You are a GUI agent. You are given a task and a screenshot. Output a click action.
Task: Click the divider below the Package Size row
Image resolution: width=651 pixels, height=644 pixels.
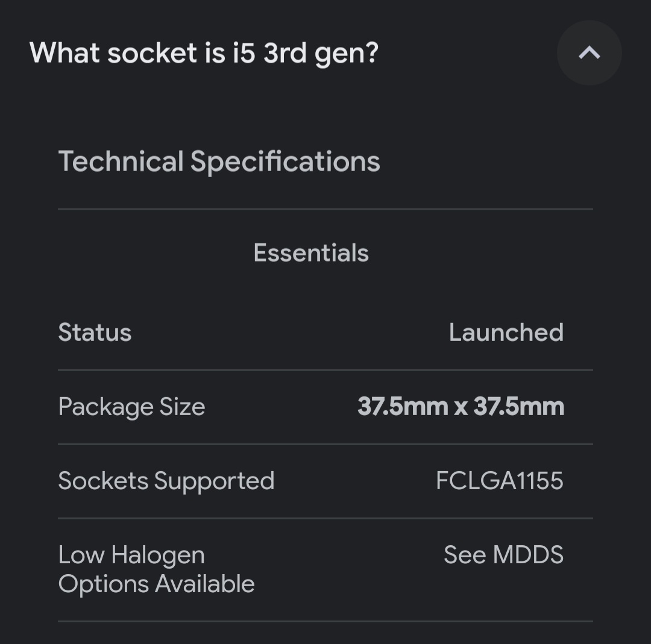[x=325, y=444]
